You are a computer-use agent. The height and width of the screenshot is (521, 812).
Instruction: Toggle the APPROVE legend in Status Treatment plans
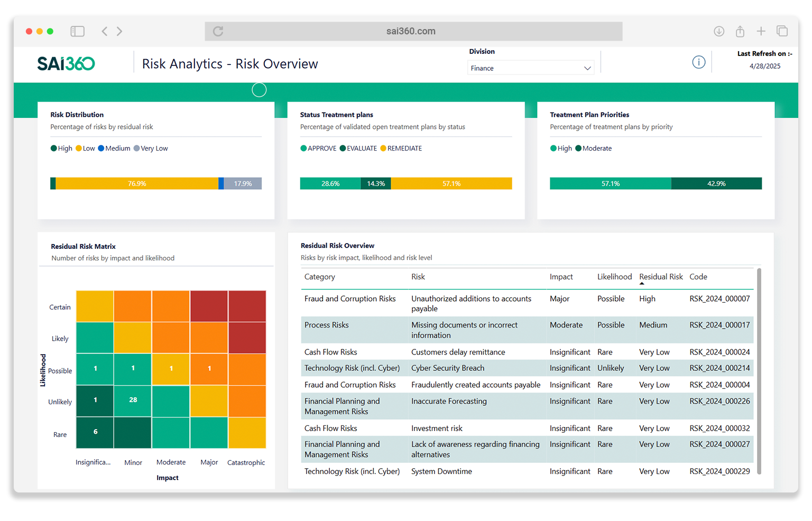pyautogui.click(x=318, y=148)
